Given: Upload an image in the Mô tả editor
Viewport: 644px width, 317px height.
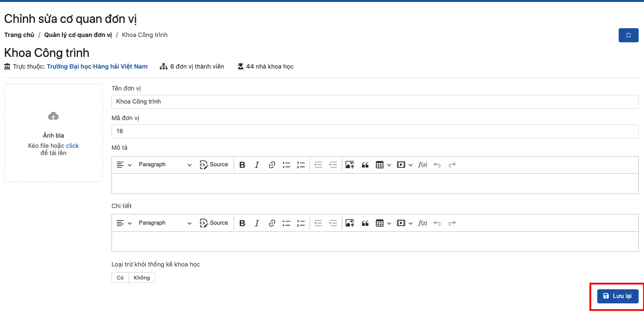Looking at the screenshot, I should (x=350, y=165).
